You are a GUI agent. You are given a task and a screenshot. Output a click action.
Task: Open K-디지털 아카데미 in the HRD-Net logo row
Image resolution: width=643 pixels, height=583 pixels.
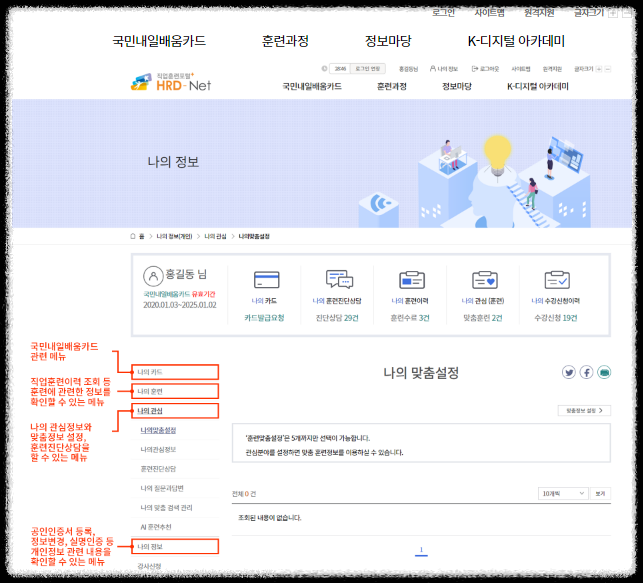pyautogui.click(x=538, y=86)
